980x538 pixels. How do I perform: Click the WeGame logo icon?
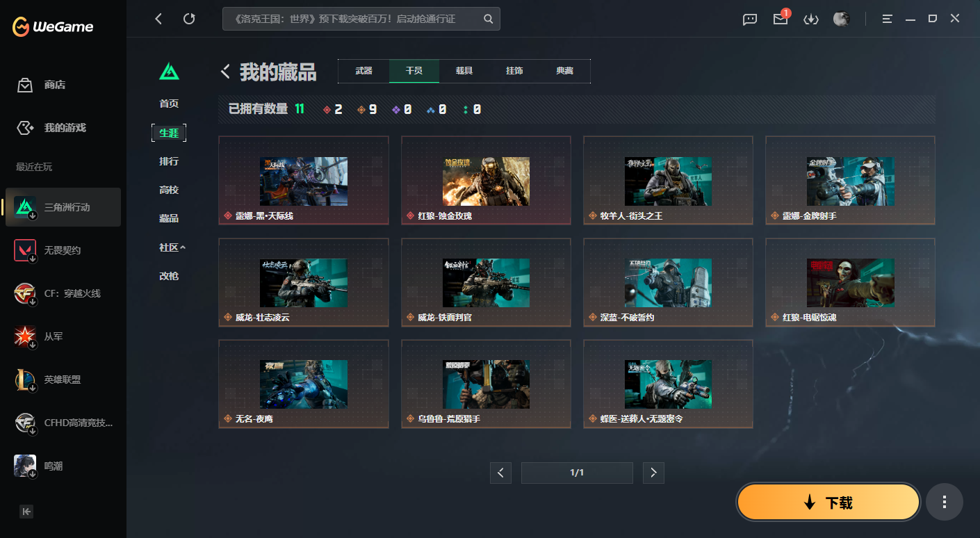[22, 27]
